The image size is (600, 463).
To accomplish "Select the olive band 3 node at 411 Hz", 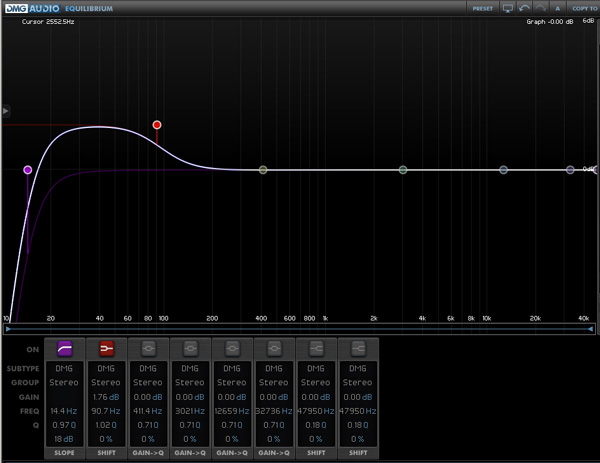I will click(x=263, y=170).
